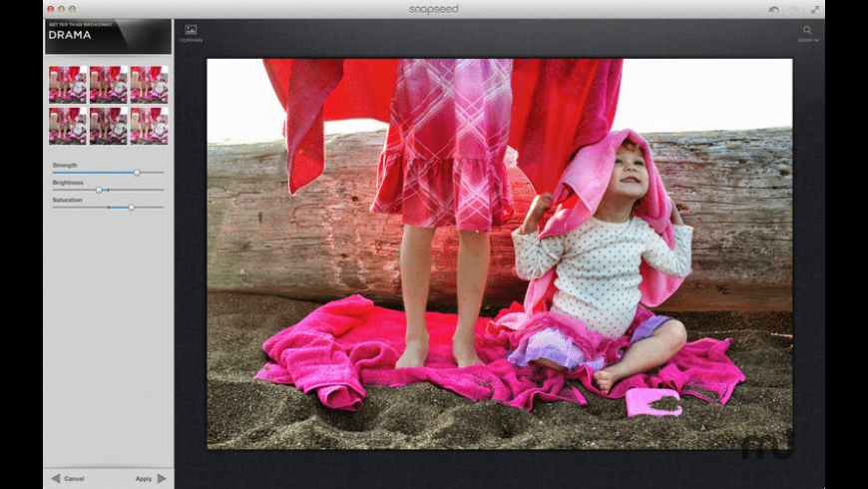The height and width of the screenshot is (489, 868).
Task: Choose the top-middle Drama preset thumbnail
Action: click(x=108, y=84)
